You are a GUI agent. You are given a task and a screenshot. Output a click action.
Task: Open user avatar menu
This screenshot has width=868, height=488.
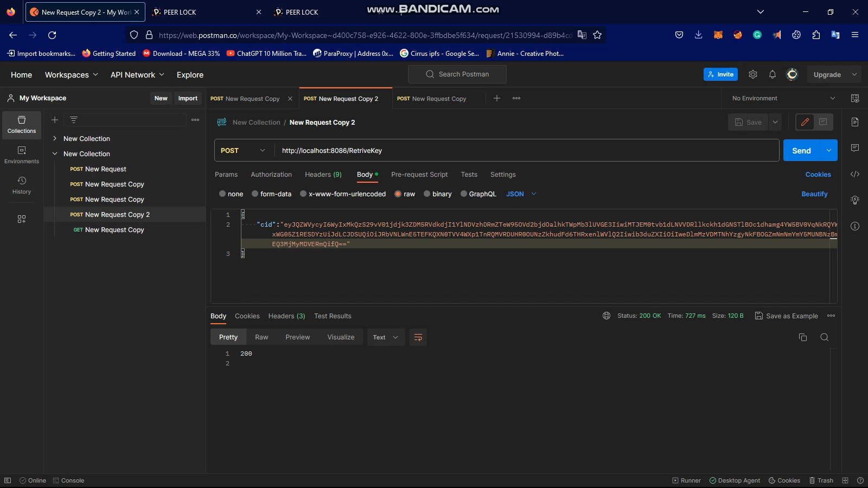[x=792, y=75]
